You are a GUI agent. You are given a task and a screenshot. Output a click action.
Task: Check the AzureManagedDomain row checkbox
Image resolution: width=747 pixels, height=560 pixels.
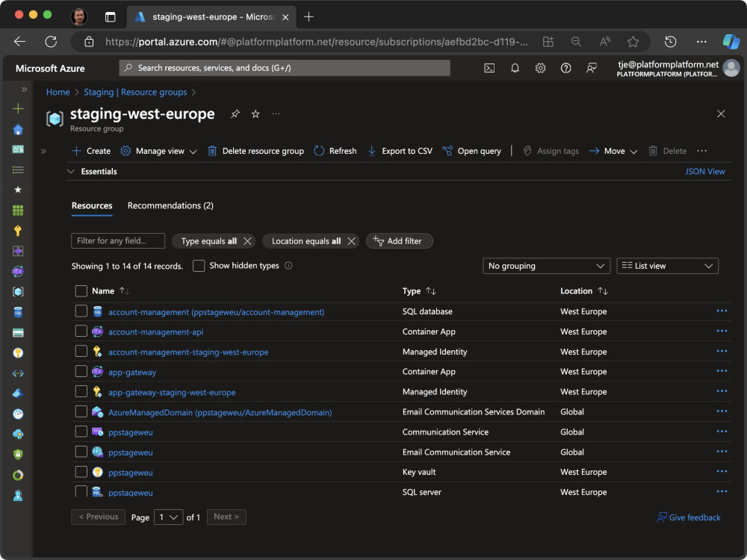(81, 411)
